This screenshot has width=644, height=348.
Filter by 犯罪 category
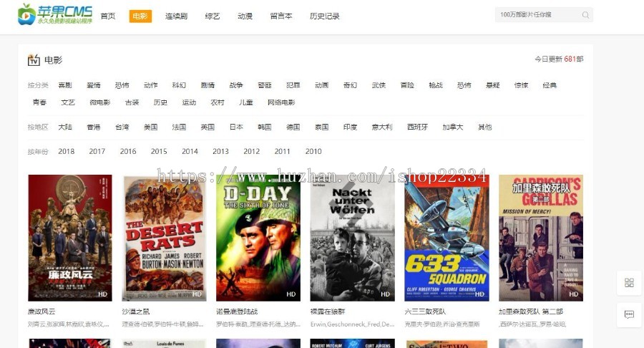[x=293, y=85]
